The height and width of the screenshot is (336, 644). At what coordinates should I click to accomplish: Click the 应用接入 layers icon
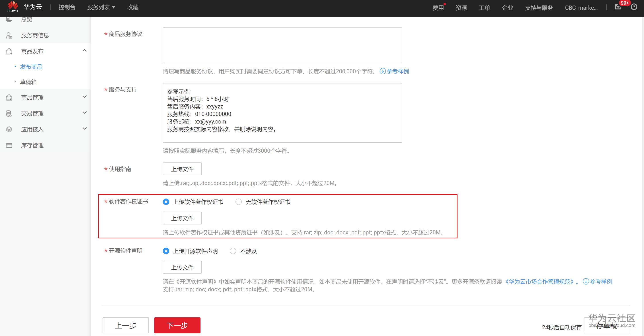pyautogui.click(x=9, y=129)
